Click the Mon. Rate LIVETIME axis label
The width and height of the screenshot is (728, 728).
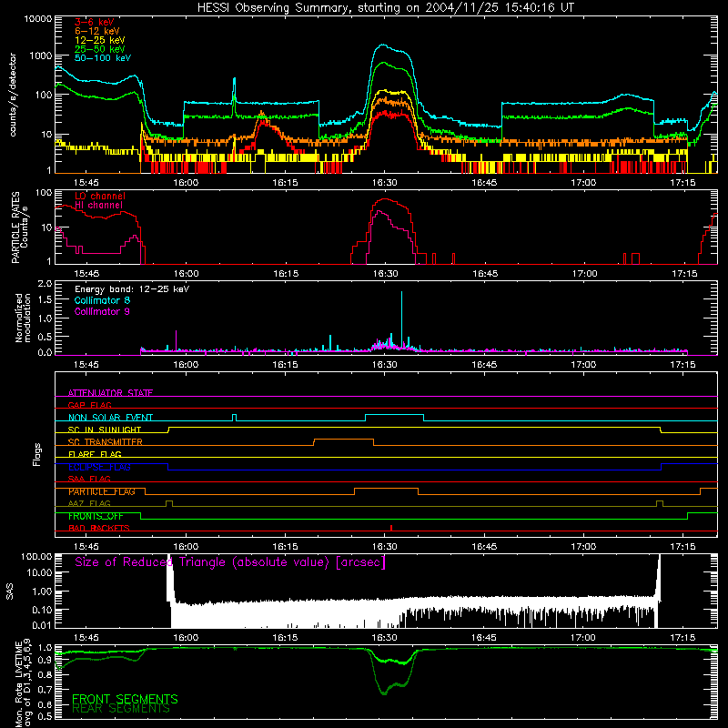click(23, 682)
